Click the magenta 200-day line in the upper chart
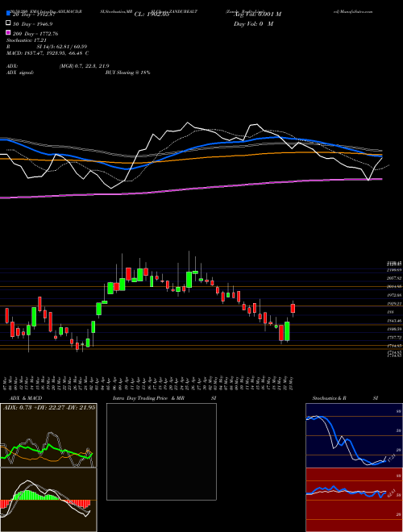The image size is (403, 532). [x=190, y=189]
